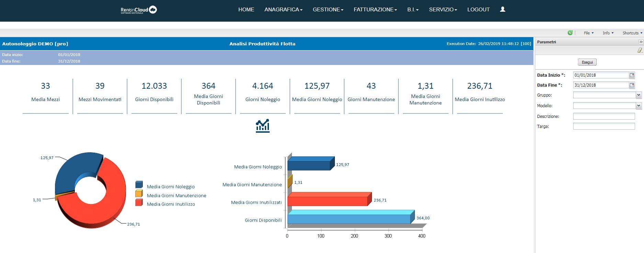Open Data Fine calendar picker

tap(632, 85)
